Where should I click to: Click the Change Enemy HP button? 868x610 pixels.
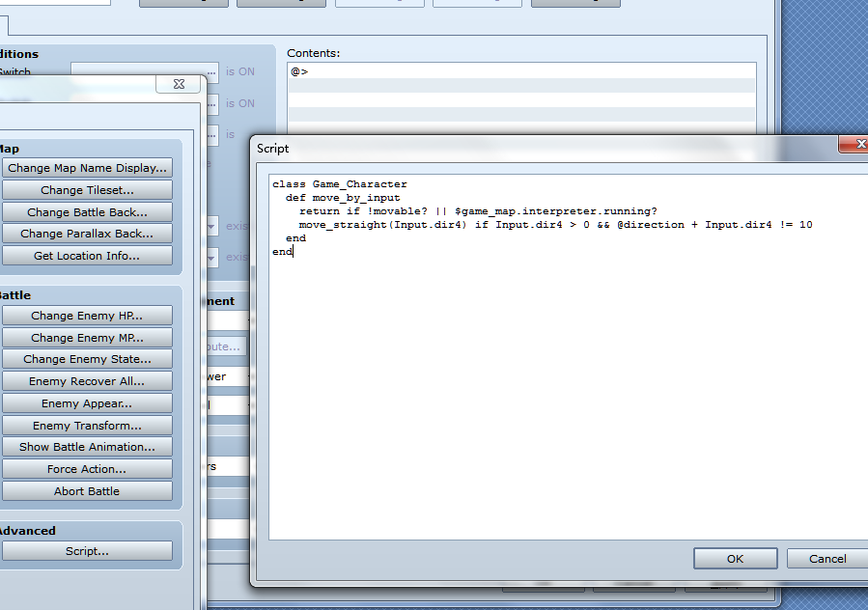[87, 316]
